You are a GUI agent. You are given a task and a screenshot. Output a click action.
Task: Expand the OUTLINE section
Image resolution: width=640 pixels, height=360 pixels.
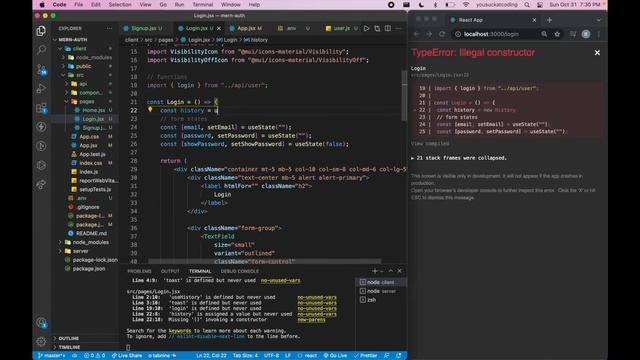pyautogui.click(x=69, y=338)
